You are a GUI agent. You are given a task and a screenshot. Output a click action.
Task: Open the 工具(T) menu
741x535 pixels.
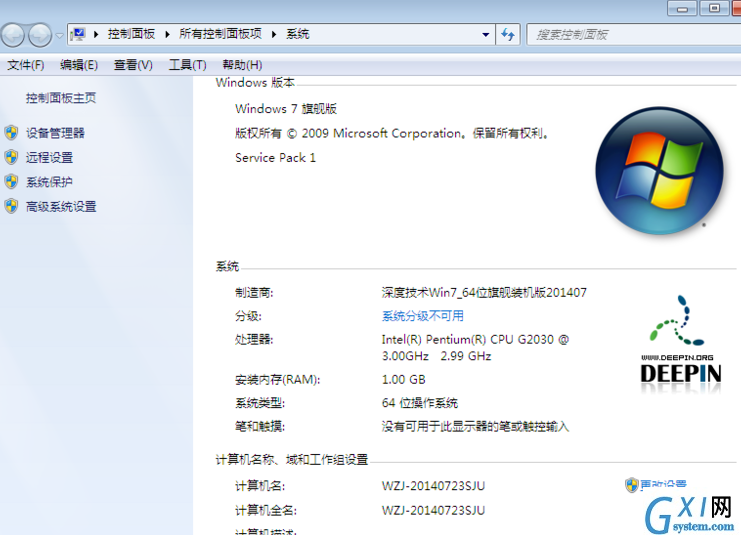188,65
